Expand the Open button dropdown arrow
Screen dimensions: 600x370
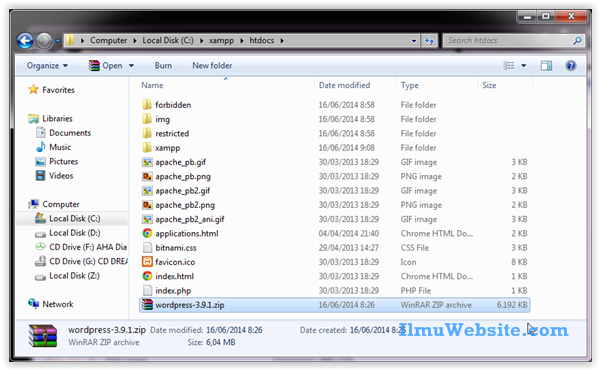[131, 65]
